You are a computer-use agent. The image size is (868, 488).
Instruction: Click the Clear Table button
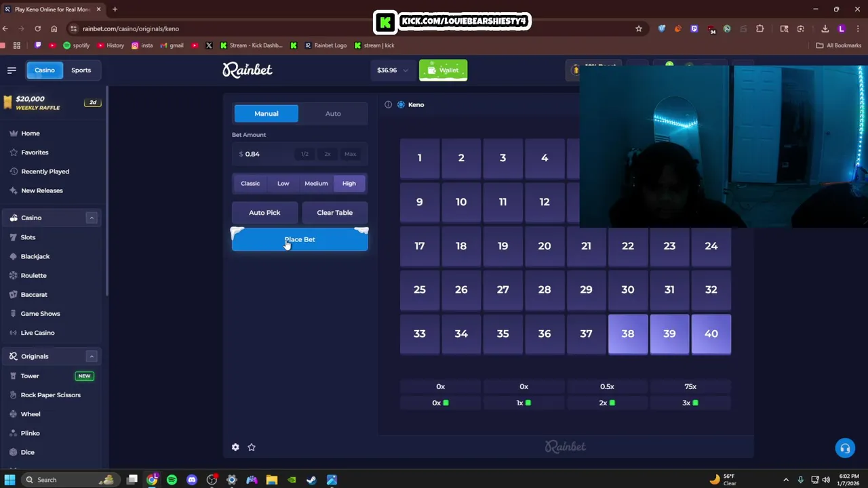point(335,212)
